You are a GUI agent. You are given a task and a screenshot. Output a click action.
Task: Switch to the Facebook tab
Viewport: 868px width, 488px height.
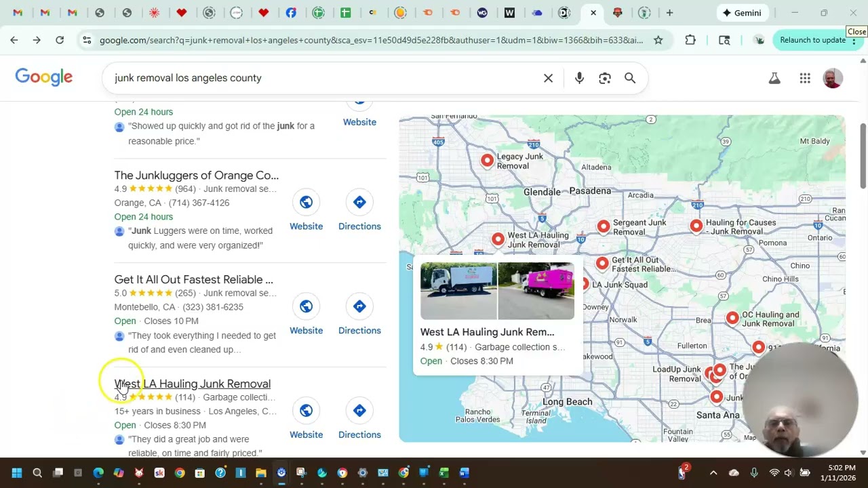point(291,13)
